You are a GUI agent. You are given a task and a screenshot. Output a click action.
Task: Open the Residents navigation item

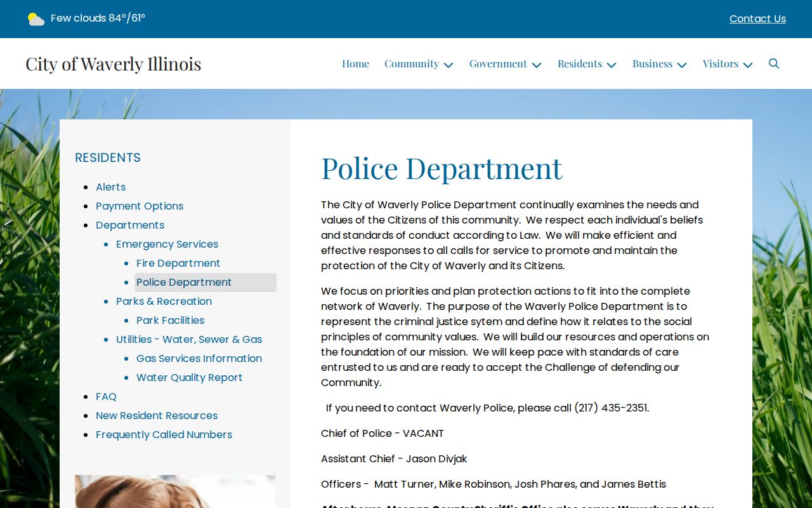tap(580, 63)
